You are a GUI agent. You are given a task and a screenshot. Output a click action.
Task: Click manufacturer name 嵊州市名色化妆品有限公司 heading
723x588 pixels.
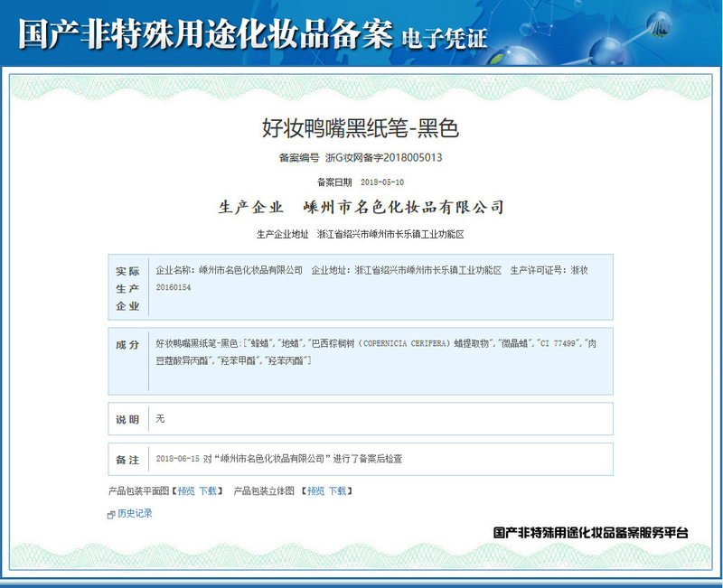tap(403, 208)
